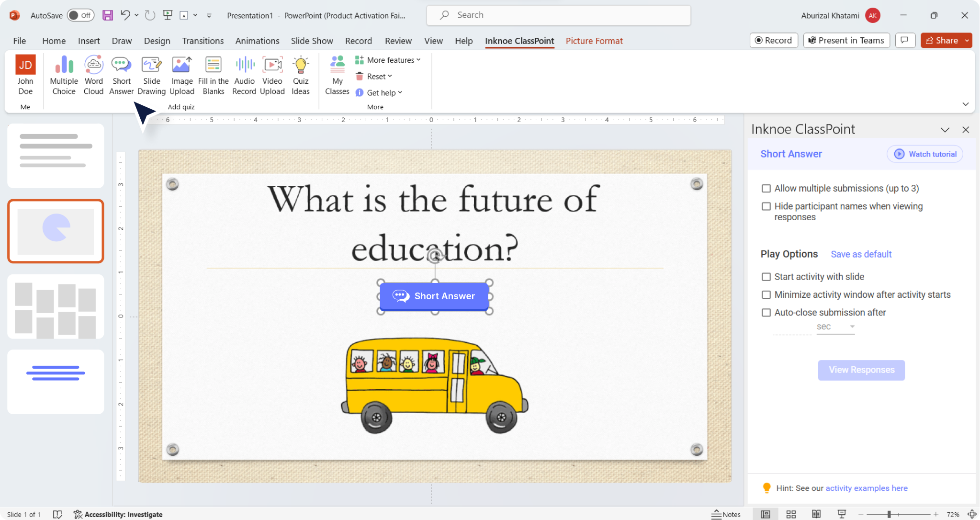Expand the More features dropdown

coord(388,59)
